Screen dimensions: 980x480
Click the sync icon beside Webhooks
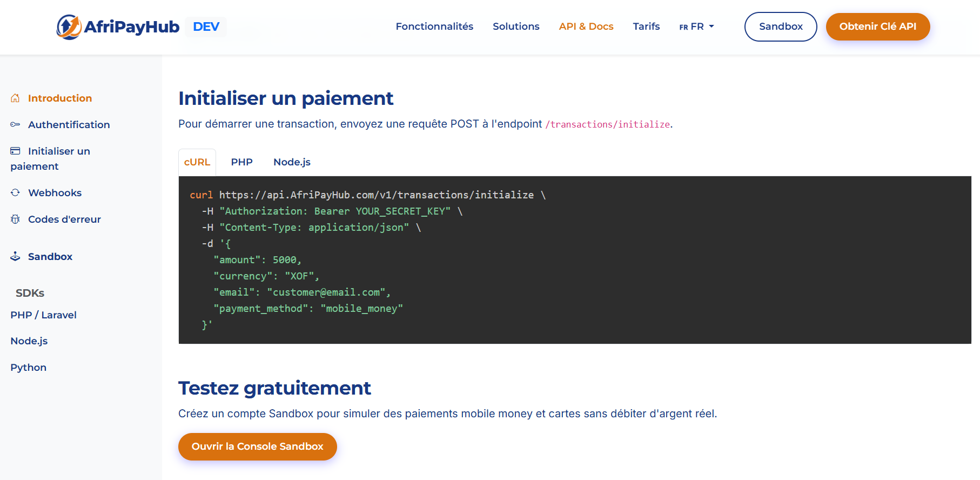(x=15, y=192)
